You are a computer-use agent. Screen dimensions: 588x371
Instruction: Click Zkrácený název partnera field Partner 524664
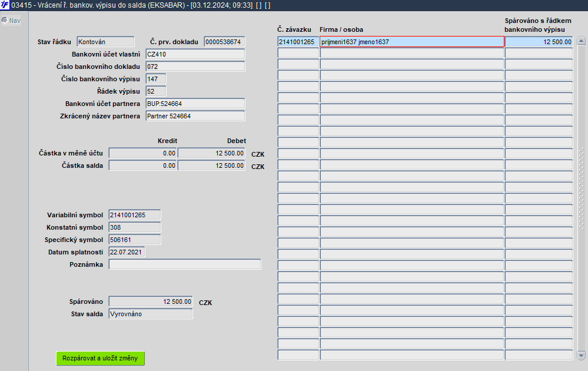click(195, 116)
